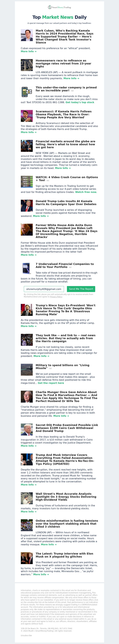
Task: Click the Get today's top stock link
Action: coord(80,102)
